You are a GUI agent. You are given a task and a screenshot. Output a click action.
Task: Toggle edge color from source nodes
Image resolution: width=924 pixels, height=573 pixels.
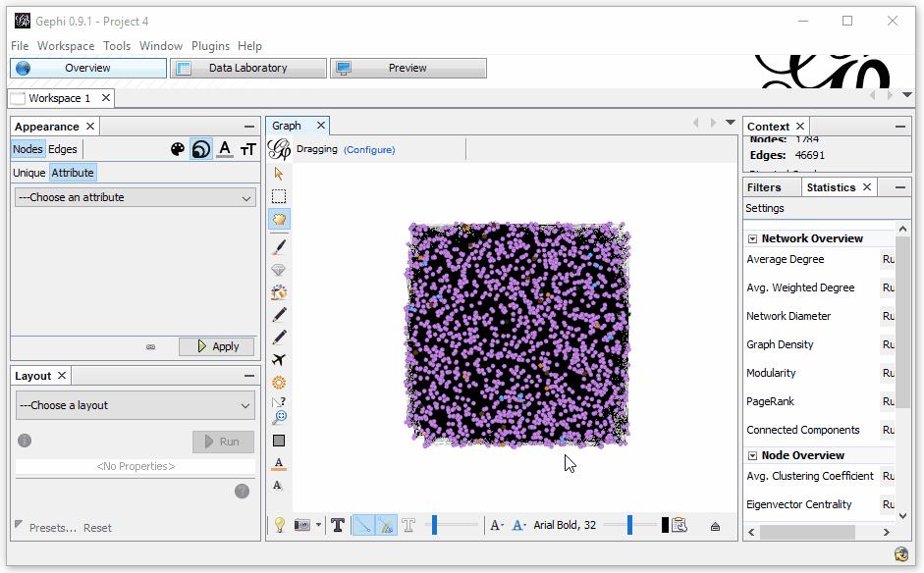click(x=386, y=525)
